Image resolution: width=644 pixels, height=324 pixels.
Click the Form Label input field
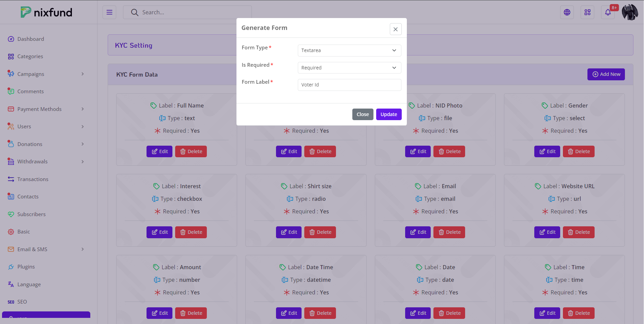[x=349, y=85]
